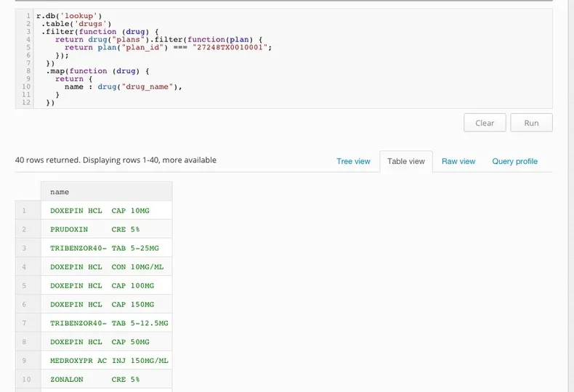Select cell 'MEDROXYPR AC INJ 150MG/ML'

click(x=107, y=361)
